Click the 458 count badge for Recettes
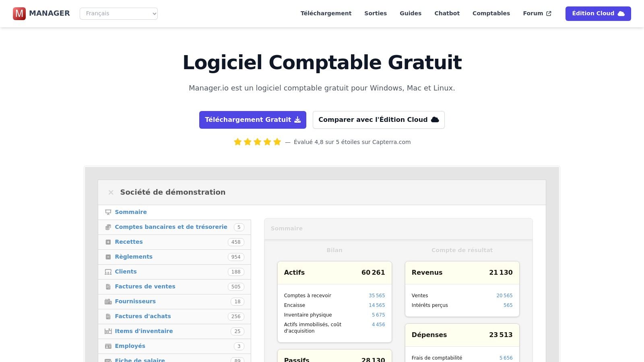 [236, 242]
